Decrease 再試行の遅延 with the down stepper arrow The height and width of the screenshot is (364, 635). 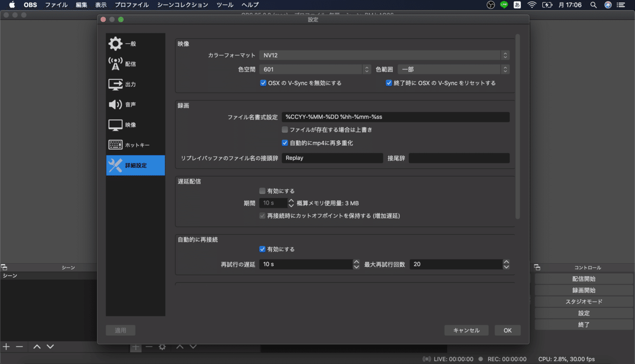[x=356, y=267]
